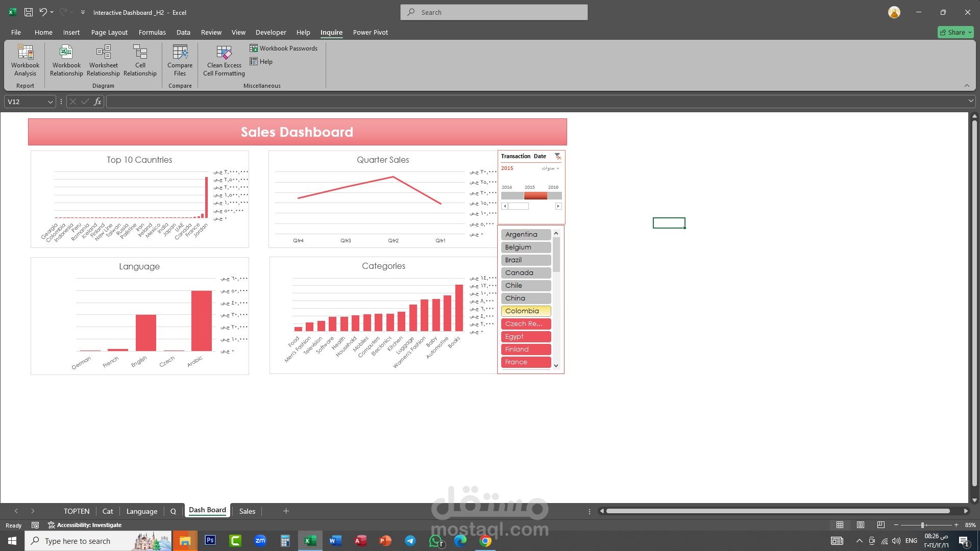Switch to the Power Pivot tab
The width and height of the screenshot is (980, 551).
click(x=370, y=32)
